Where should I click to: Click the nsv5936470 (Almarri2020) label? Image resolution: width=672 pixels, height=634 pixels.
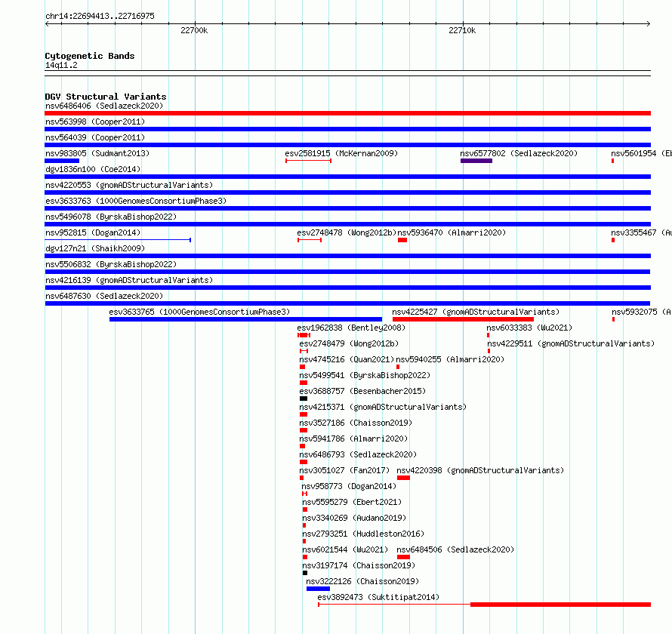point(452,232)
